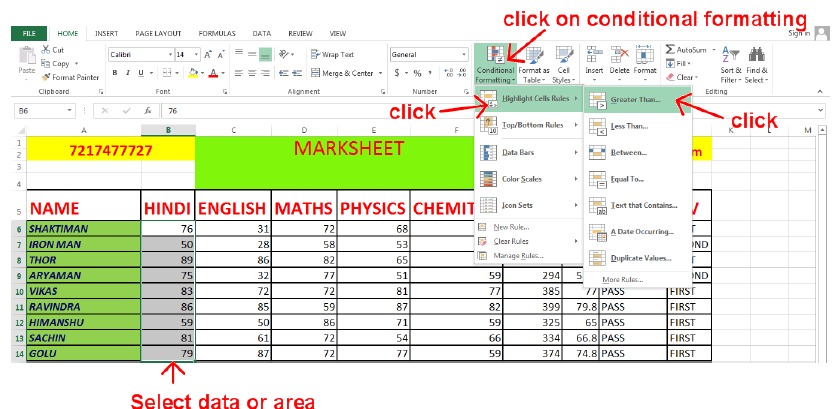Click the Conditional Formatting button
Image resolution: width=838 pixels, height=409 pixels.
496,63
